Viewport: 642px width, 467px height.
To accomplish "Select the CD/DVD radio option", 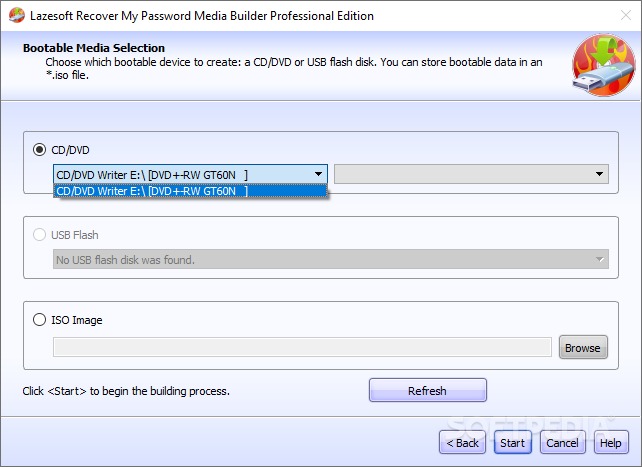I will point(40,150).
